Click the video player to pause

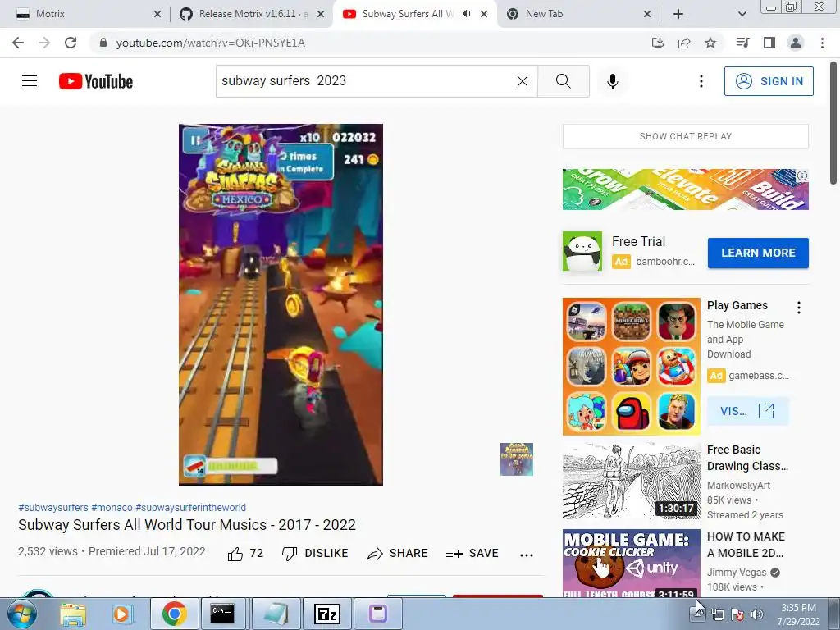pyautogui.click(x=281, y=304)
